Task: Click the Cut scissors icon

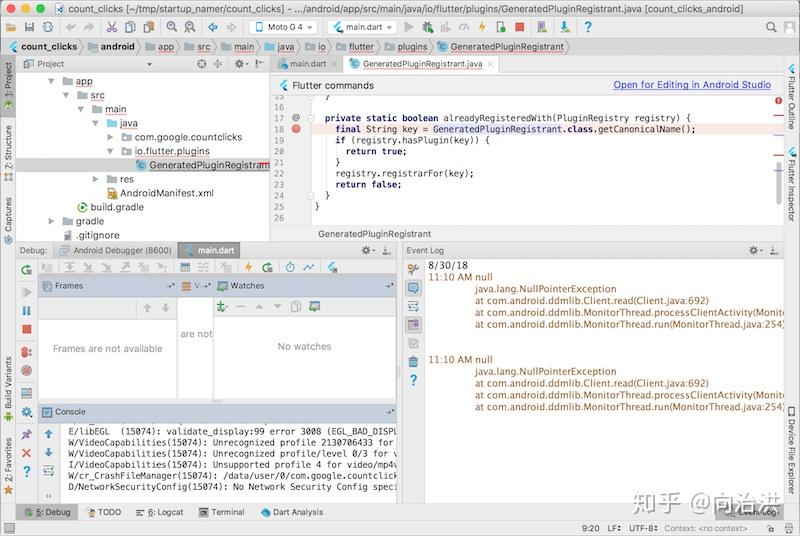Action: coord(112,27)
